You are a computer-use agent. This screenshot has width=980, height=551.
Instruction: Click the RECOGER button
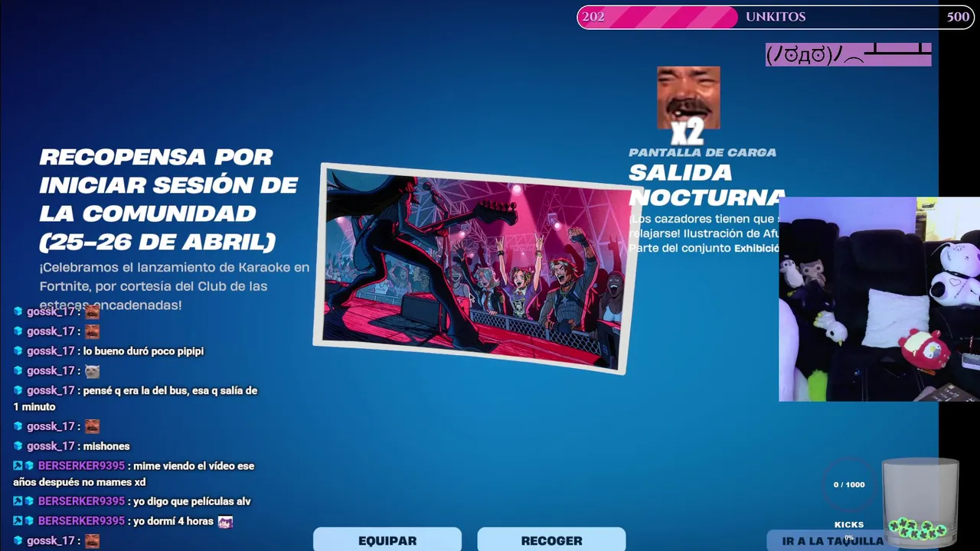pyautogui.click(x=551, y=540)
